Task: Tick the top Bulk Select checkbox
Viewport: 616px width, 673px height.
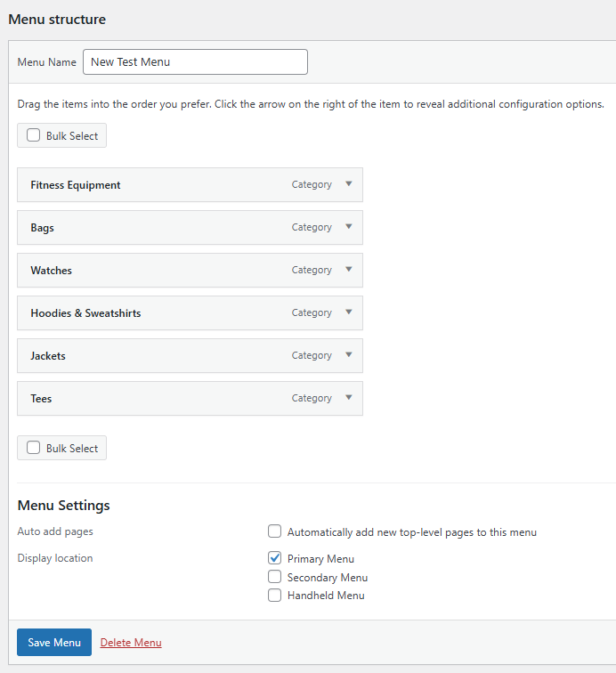Action: [34, 136]
